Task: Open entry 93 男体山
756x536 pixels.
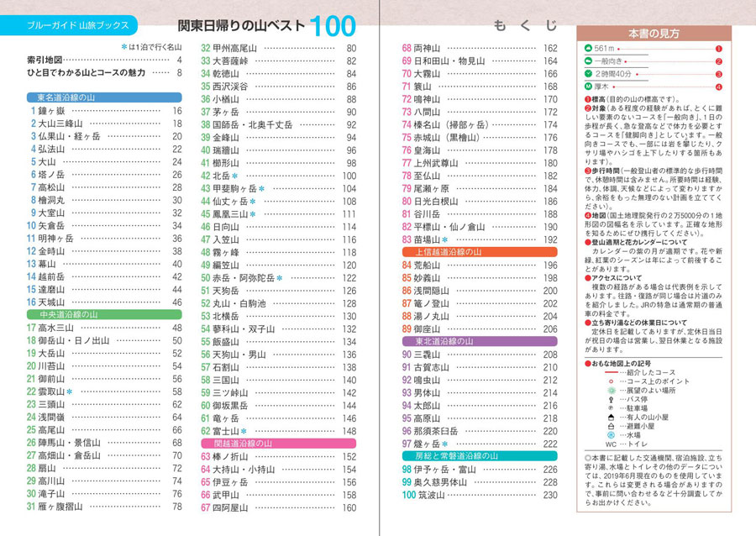Action: (x=480, y=393)
